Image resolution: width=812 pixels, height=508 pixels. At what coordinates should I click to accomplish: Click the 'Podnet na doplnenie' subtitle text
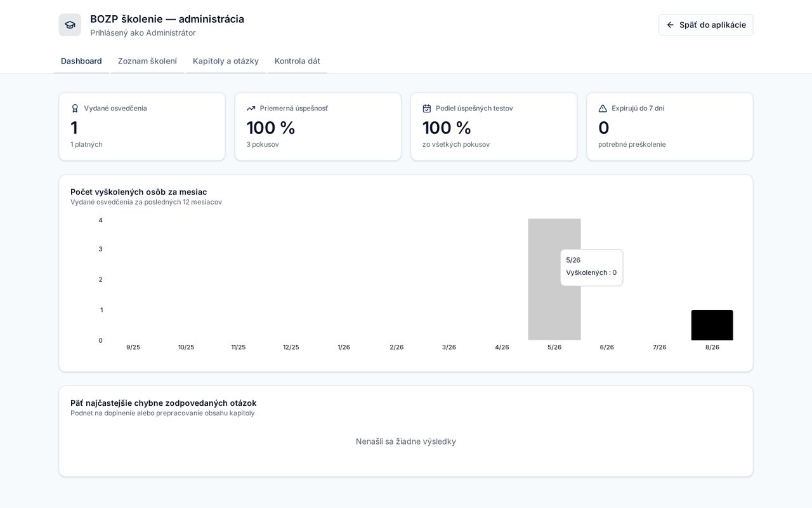(x=162, y=413)
